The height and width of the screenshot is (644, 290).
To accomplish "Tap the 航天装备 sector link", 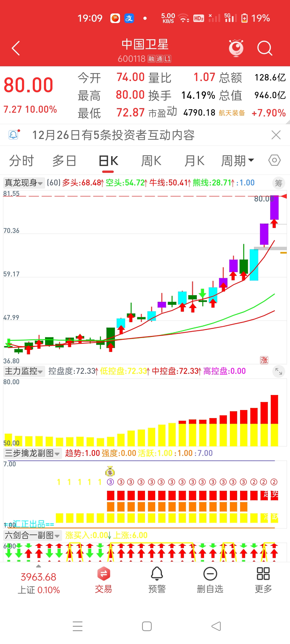I will [x=232, y=113].
